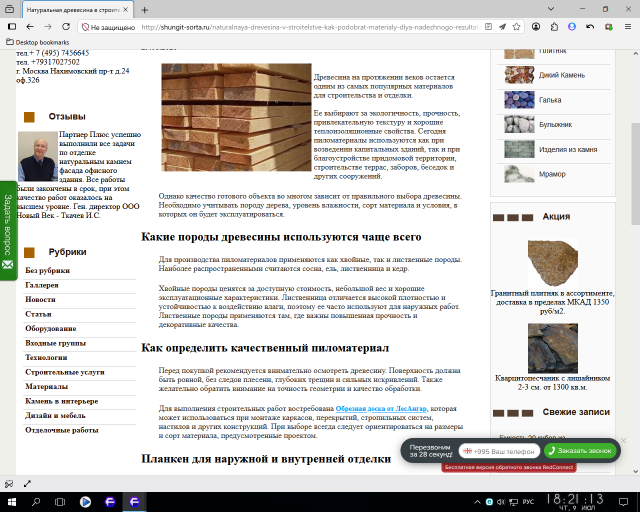Expand the tab list chevron

click(x=551, y=9)
